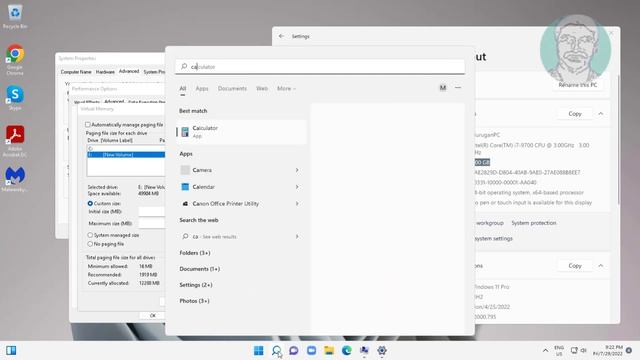This screenshot has width=640, height=360.
Task: Expand Documents (1+) results group
Action: click(x=200, y=269)
